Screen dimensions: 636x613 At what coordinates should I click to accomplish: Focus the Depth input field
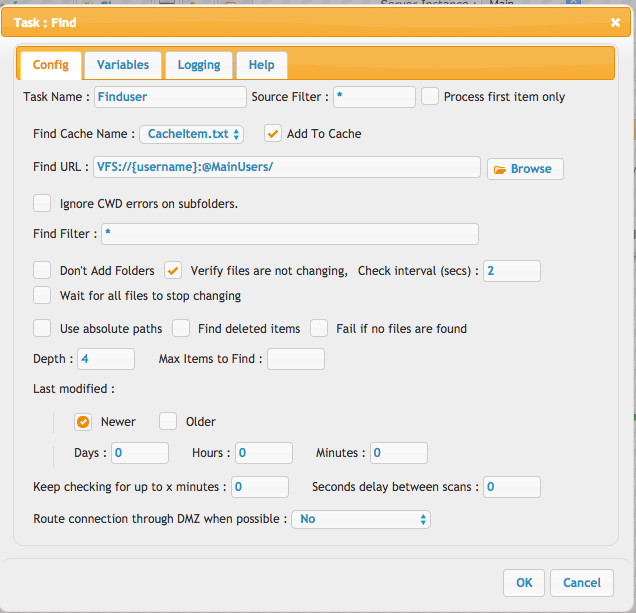coord(106,359)
